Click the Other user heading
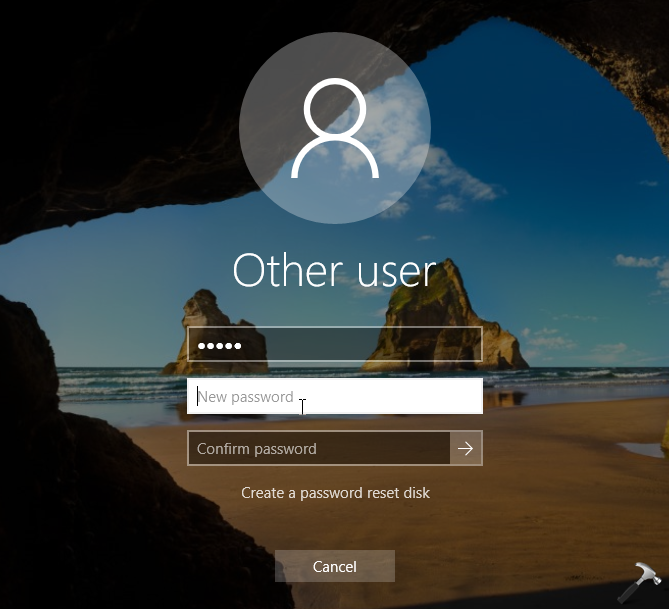Image resolution: width=669 pixels, height=609 pixels. click(335, 271)
